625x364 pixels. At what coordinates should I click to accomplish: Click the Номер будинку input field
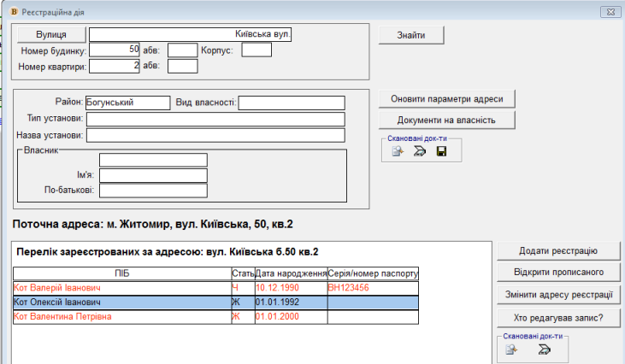(x=115, y=50)
